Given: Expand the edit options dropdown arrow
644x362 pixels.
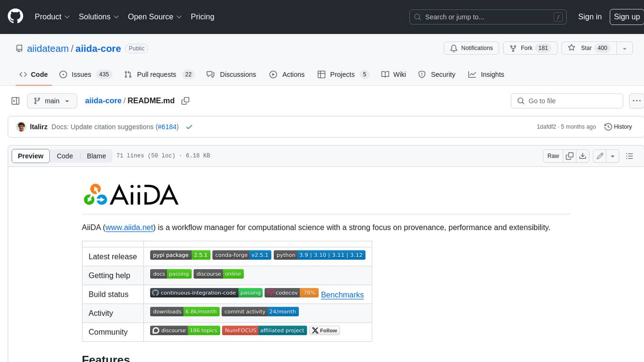Looking at the screenshot, I should pyautogui.click(x=613, y=156).
